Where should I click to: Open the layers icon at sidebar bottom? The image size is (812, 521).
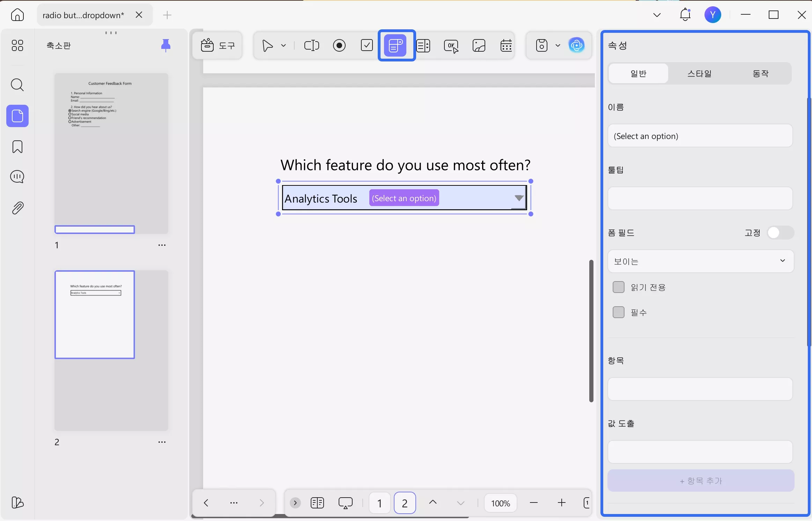click(17, 502)
